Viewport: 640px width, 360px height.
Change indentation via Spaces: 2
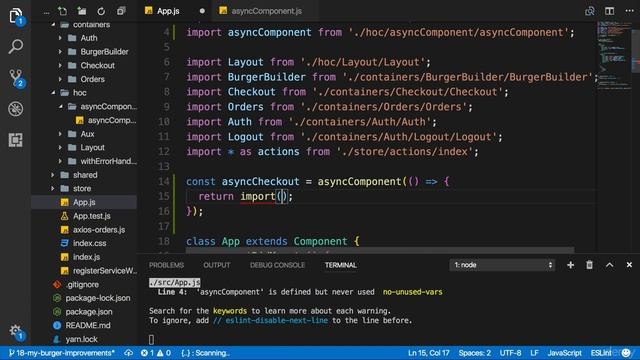click(x=474, y=353)
